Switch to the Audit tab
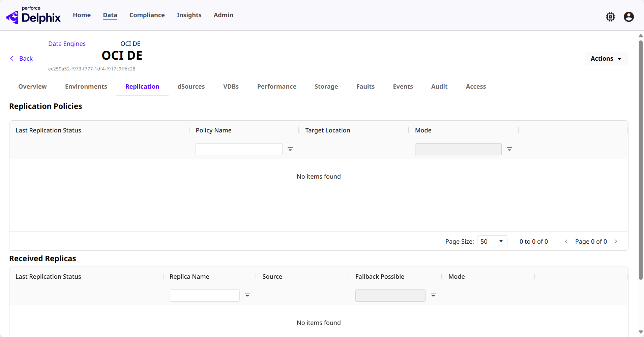The width and height of the screenshot is (644, 337). 439,87
